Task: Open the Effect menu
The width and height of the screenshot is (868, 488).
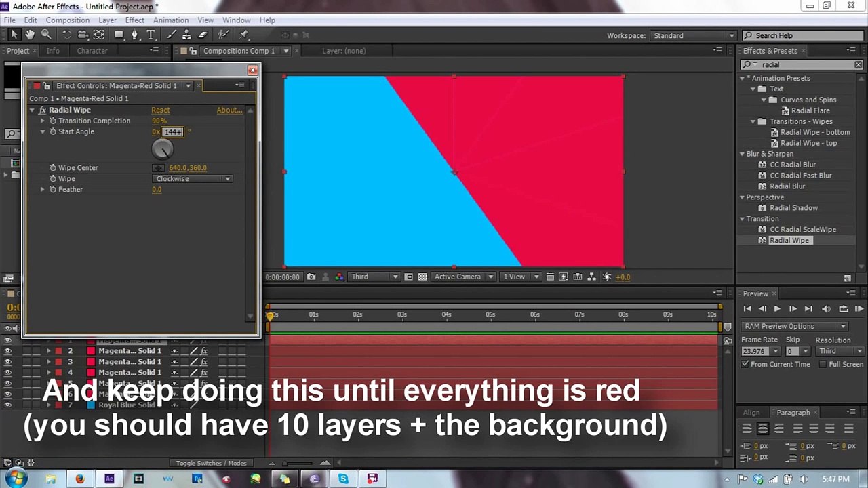Action: pyautogui.click(x=134, y=20)
